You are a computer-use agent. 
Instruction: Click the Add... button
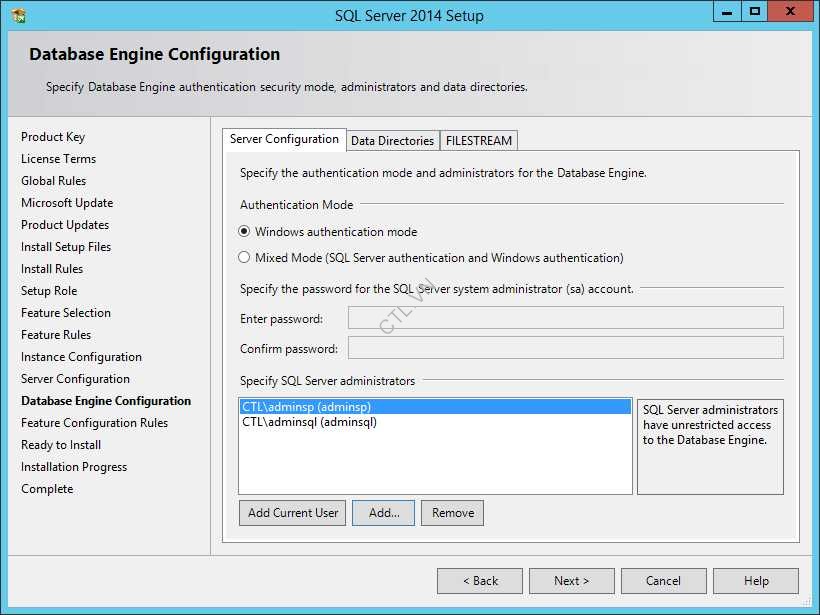click(x=381, y=512)
